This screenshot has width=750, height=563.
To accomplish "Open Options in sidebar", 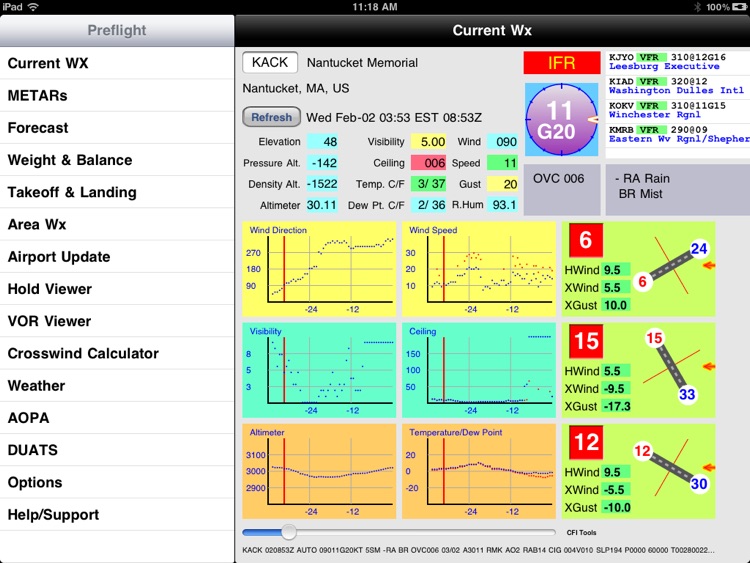I will (117, 482).
